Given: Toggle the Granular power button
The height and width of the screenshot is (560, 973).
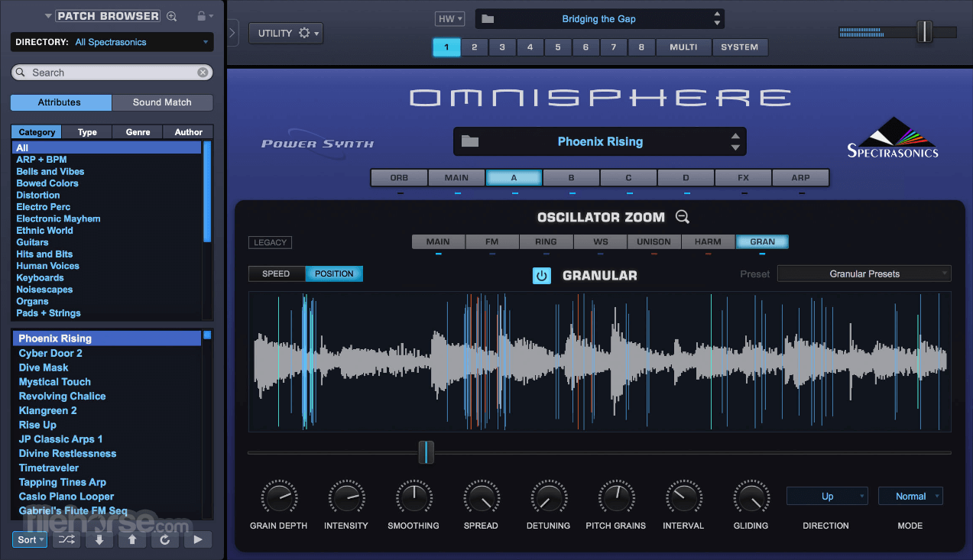Looking at the screenshot, I should click(x=542, y=276).
